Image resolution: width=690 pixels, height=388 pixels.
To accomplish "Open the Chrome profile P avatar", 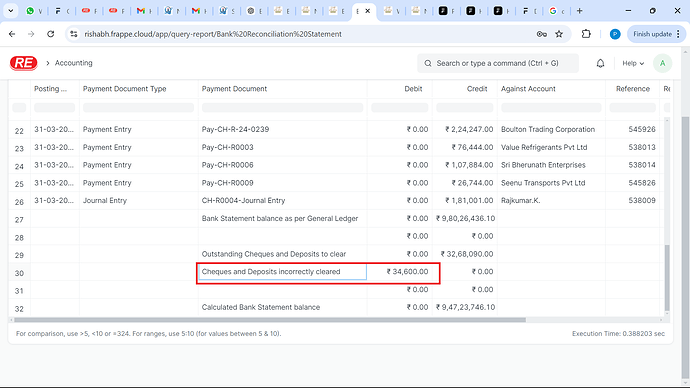I will (615, 34).
